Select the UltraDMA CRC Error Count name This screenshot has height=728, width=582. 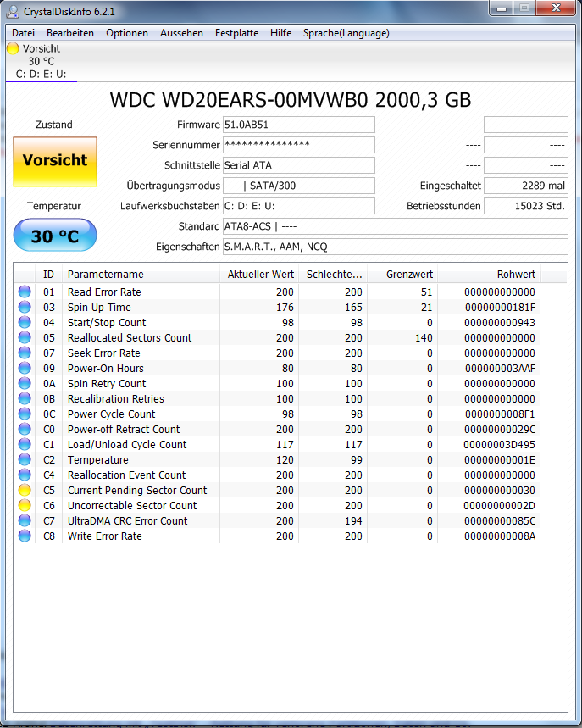(128, 521)
